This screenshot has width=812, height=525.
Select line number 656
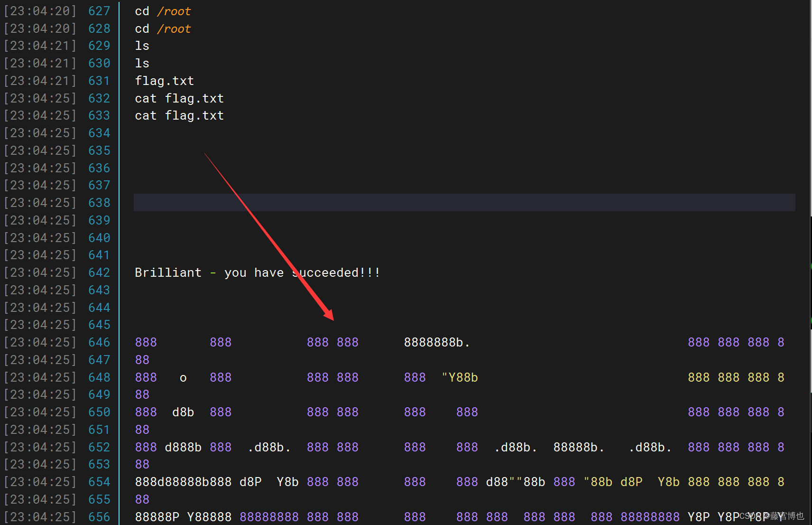(99, 516)
